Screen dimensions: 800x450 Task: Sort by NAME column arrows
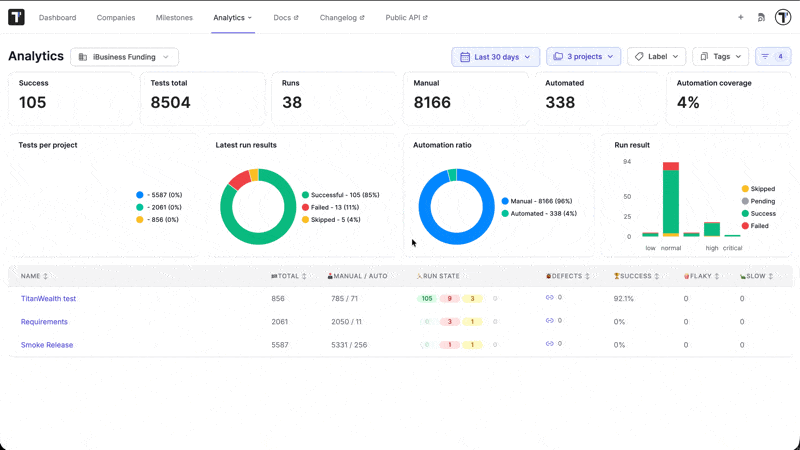click(45, 276)
